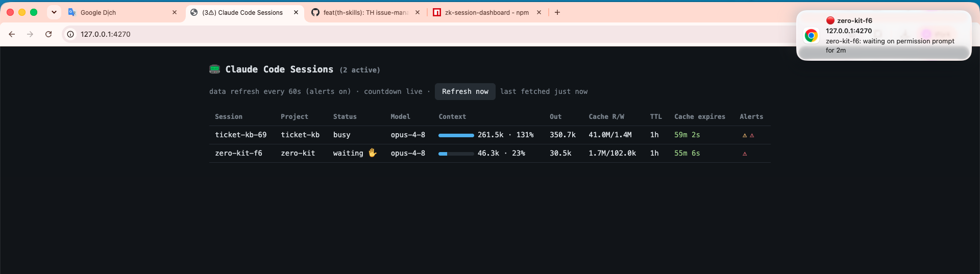
Task: Click the 261.5k · 131% context value
Action: pos(506,135)
